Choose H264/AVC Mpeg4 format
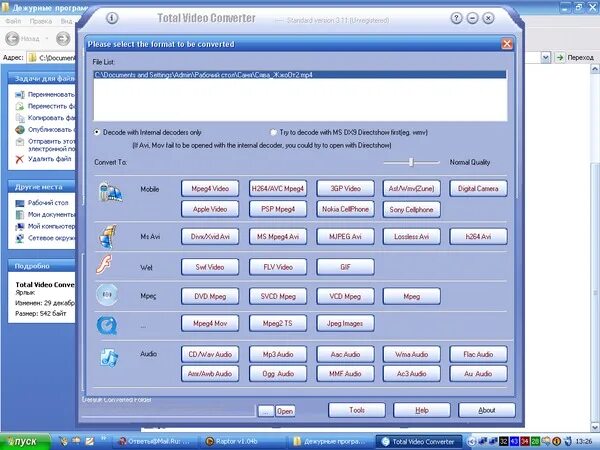The width and height of the screenshot is (600, 450). pos(278,189)
